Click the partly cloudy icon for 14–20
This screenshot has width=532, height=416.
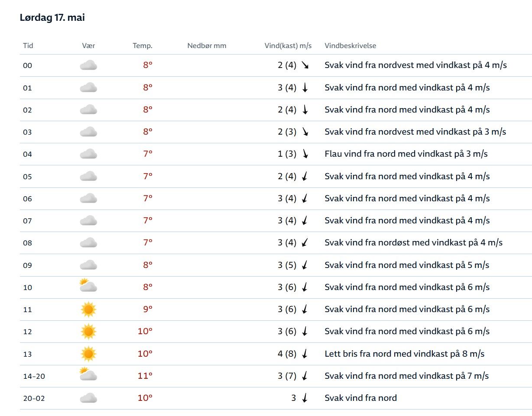click(88, 375)
